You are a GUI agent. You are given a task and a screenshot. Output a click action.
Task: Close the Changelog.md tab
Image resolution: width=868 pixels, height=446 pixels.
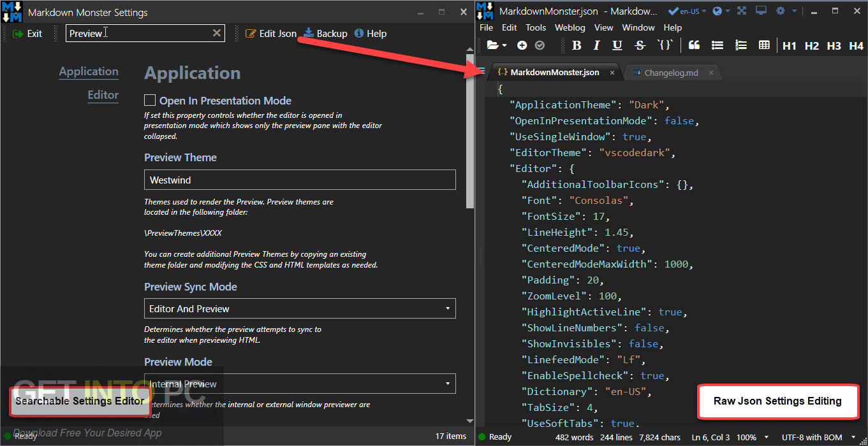[711, 73]
